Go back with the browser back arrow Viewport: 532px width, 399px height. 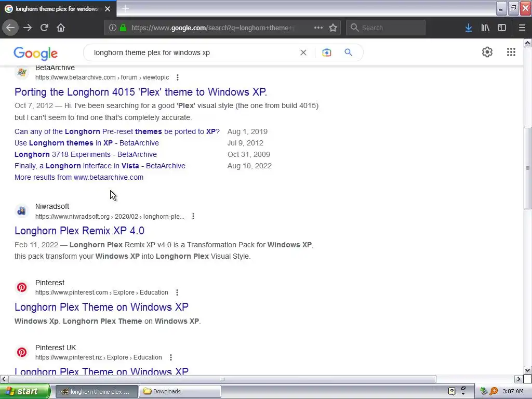point(10,28)
